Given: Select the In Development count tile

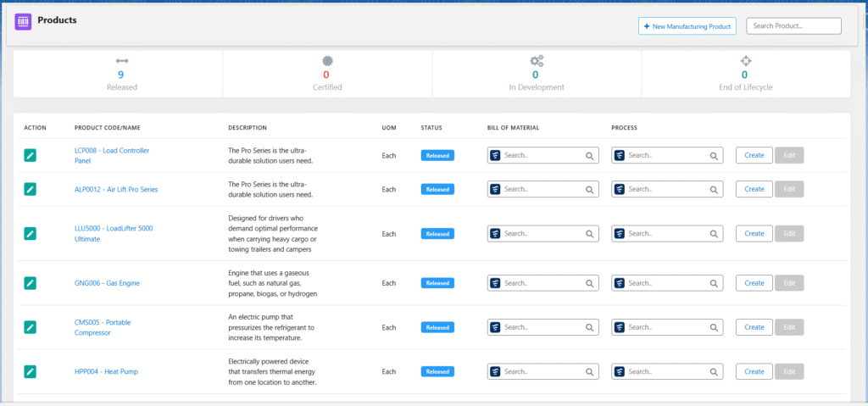Looking at the screenshot, I should (536, 75).
